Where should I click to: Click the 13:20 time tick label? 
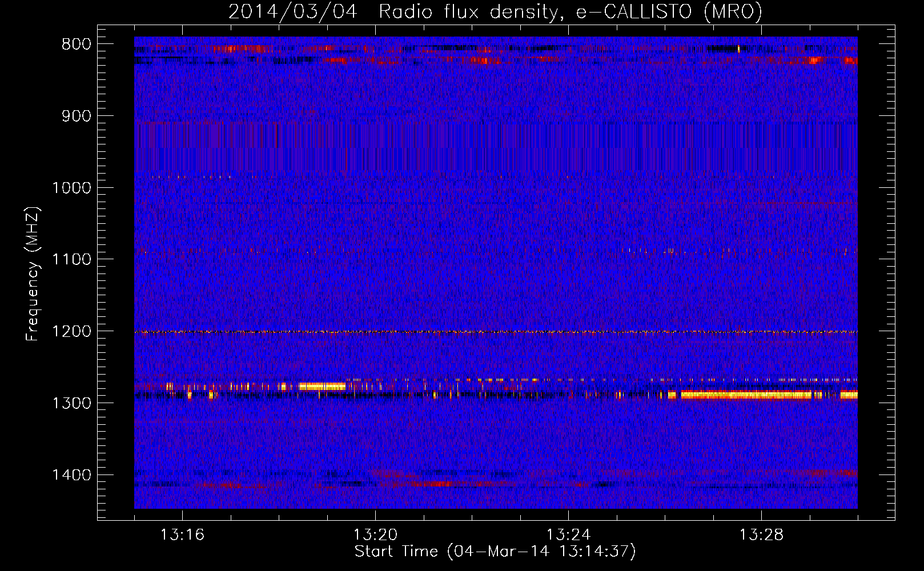(x=375, y=535)
